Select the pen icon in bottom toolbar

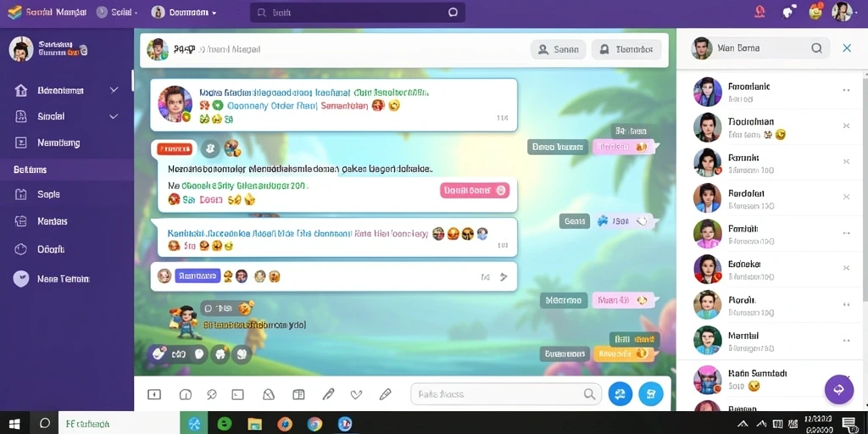(x=328, y=394)
